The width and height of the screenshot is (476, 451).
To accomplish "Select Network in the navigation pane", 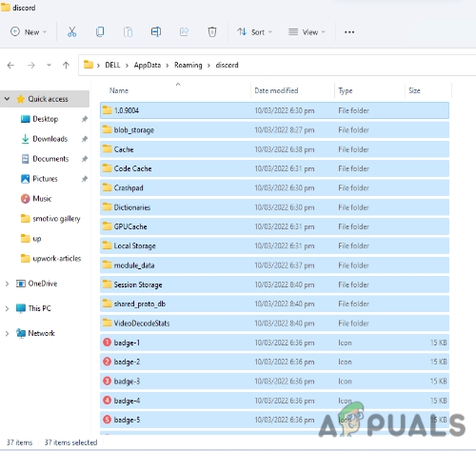I will coord(41,333).
